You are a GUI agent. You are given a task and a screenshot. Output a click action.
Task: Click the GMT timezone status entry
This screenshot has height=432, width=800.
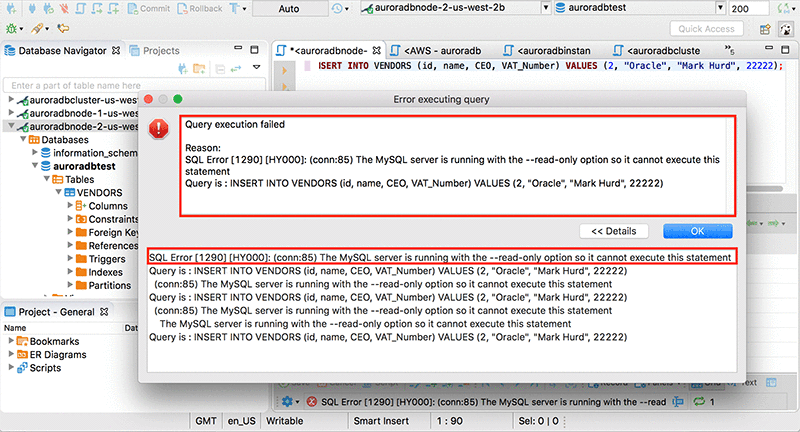(x=206, y=421)
